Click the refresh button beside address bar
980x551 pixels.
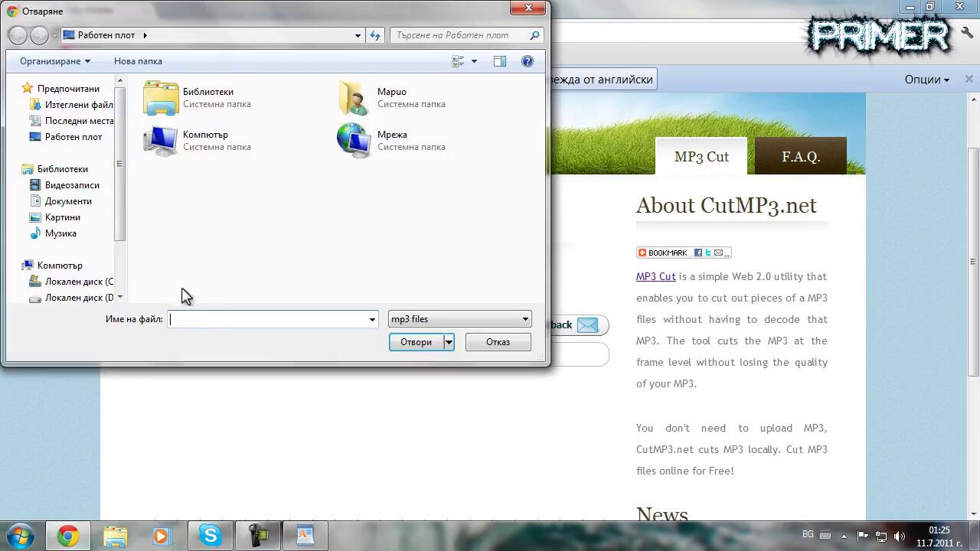(374, 35)
